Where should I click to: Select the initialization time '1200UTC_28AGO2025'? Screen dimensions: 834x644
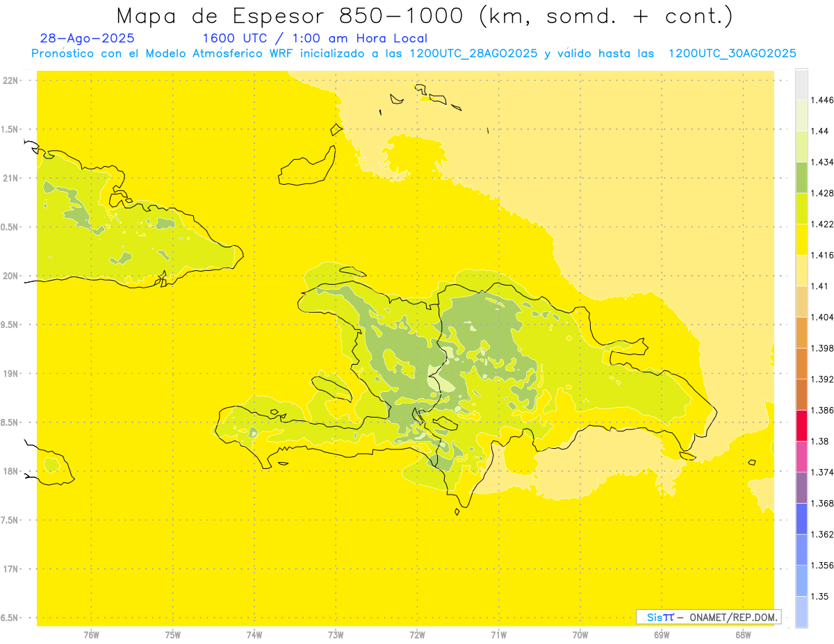point(474,53)
